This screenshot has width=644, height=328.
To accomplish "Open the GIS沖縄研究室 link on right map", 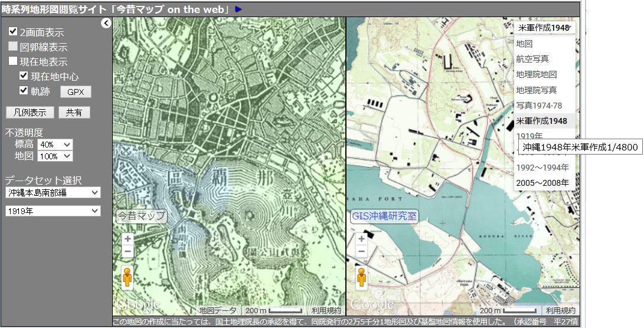I will click(384, 216).
